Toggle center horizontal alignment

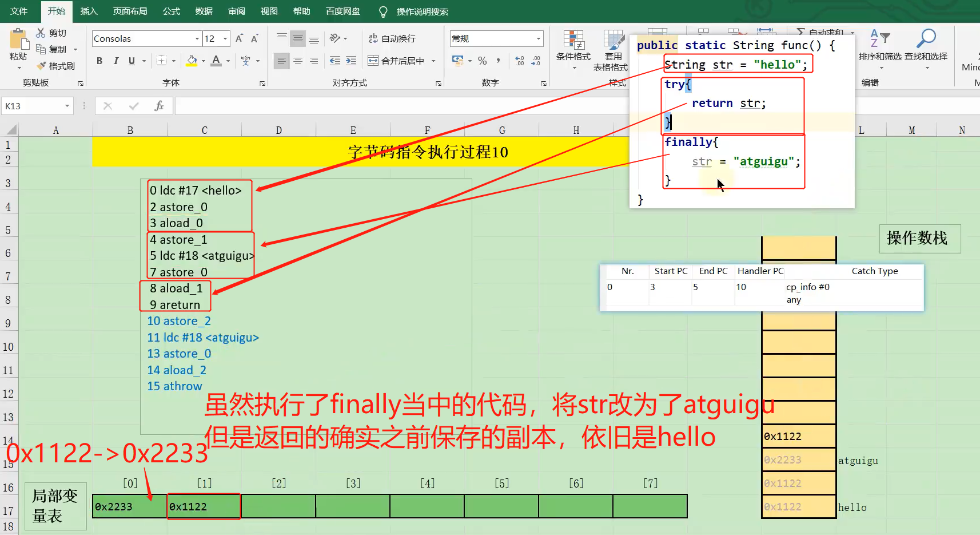(297, 61)
